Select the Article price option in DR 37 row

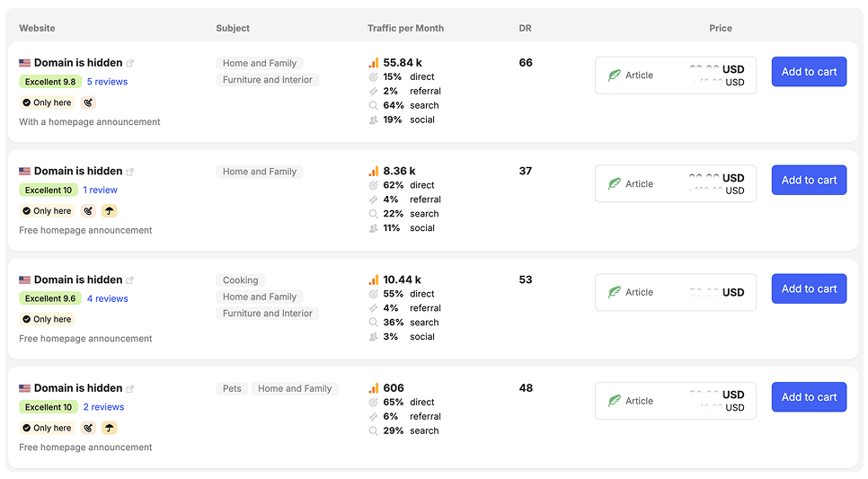point(676,184)
